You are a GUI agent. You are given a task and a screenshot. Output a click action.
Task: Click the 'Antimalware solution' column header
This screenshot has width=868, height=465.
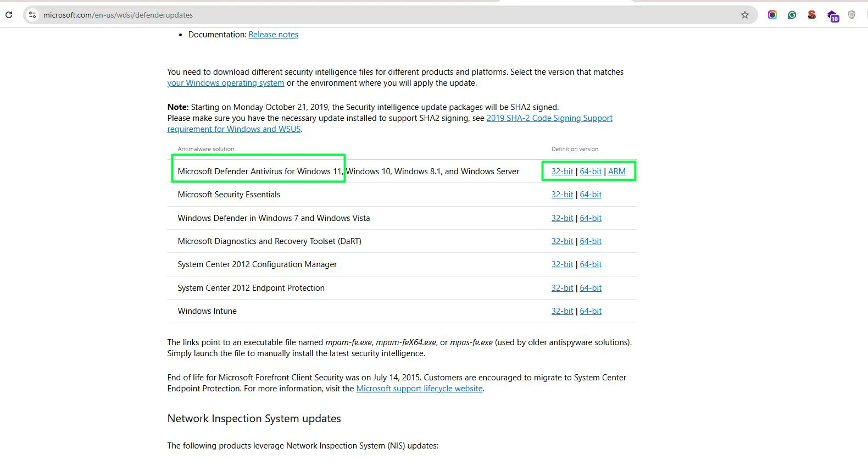pos(205,149)
